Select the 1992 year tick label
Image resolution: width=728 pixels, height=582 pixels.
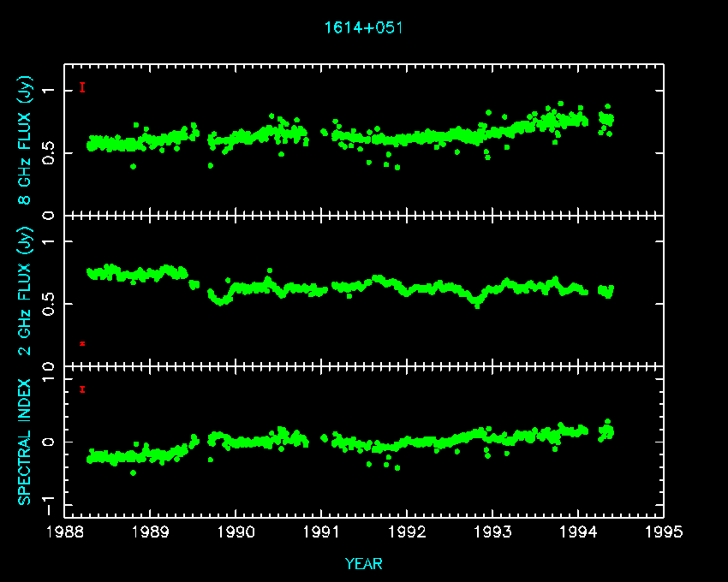pyautogui.click(x=407, y=532)
